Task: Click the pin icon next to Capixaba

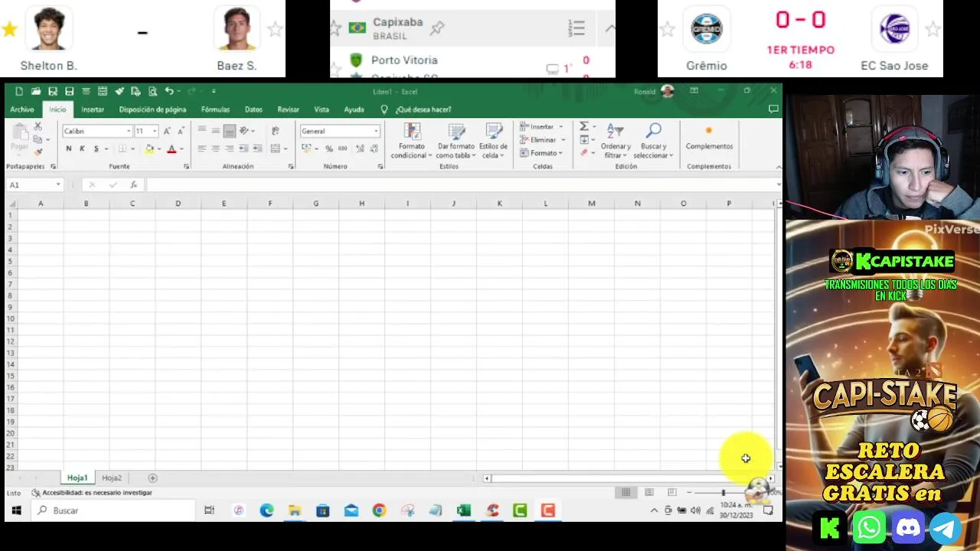Action: (437, 28)
